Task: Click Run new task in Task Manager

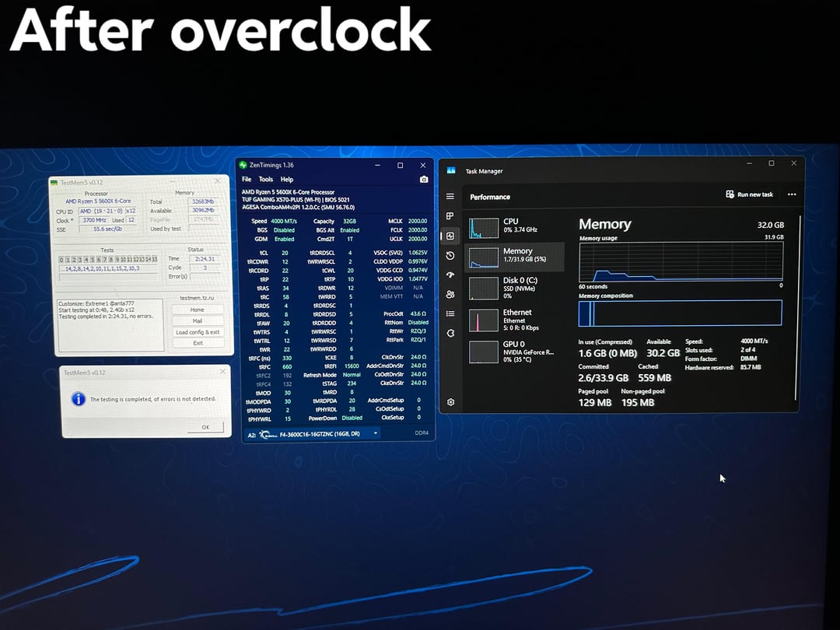Action: (750, 194)
